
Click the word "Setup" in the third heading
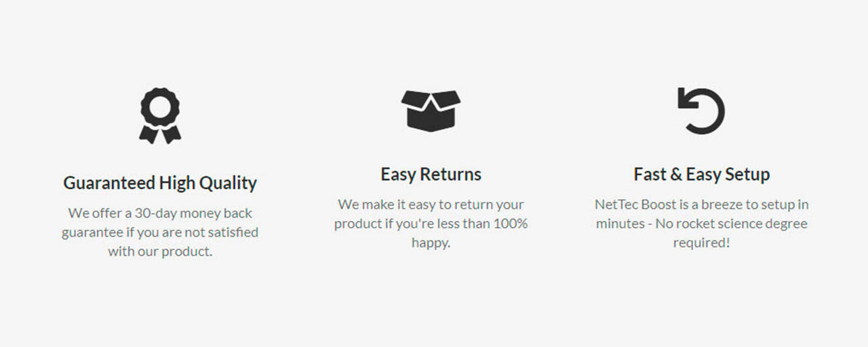click(x=747, y=174)
